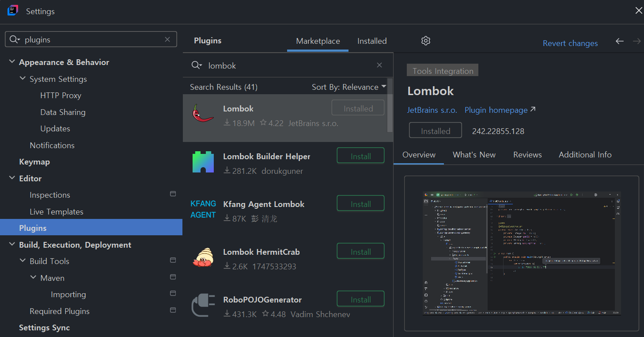Collapse Build, Execution, Deployment section
Viewport: 644px width, 337px height.
pos(12,244)
